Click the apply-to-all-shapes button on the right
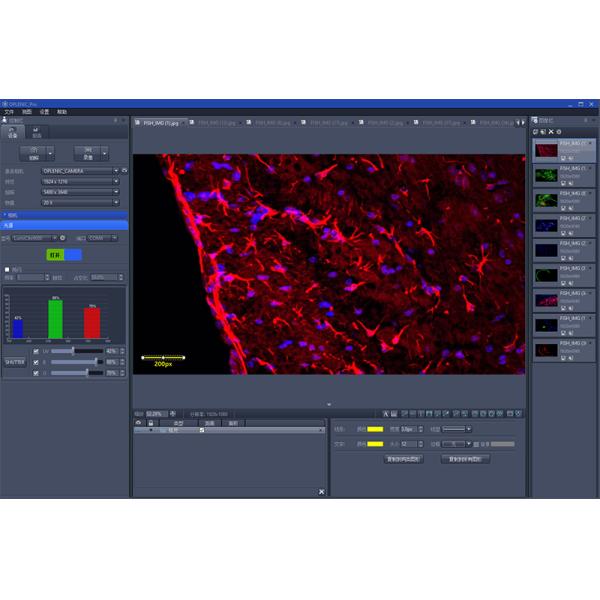 (x=465, y=459)
